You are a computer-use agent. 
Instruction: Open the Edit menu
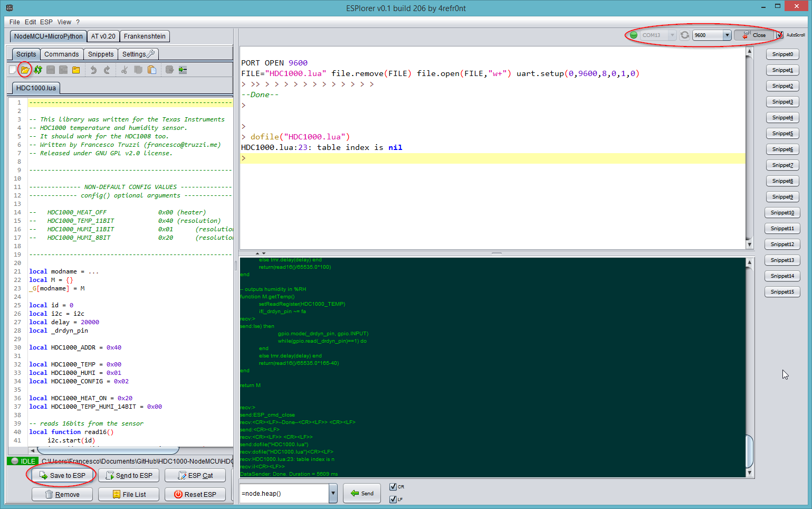click(30, 22)
